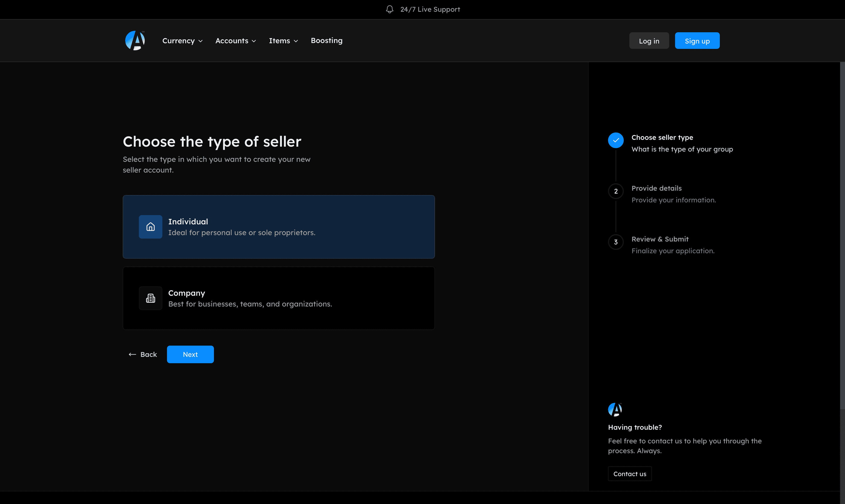The image size is (845, 504).
Task: Click the building icon on the Company card
Action: click(150, 298)
